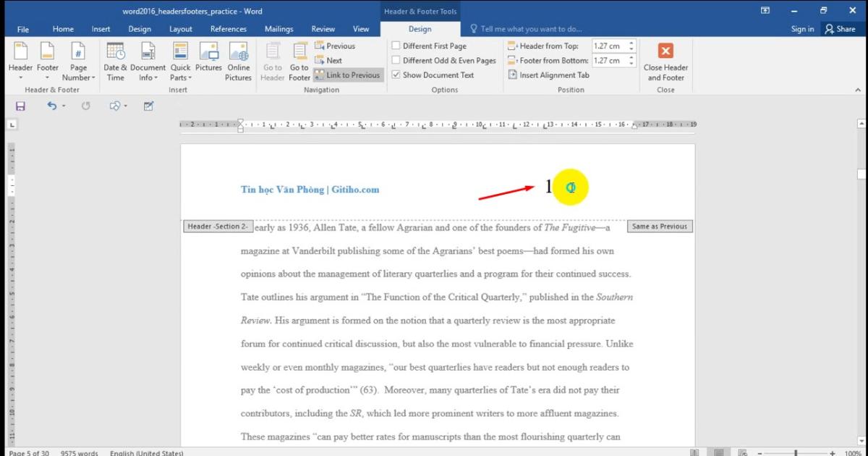Enable Different First Page checkbox
Screen dimensions: 868x456
(396, 46)
